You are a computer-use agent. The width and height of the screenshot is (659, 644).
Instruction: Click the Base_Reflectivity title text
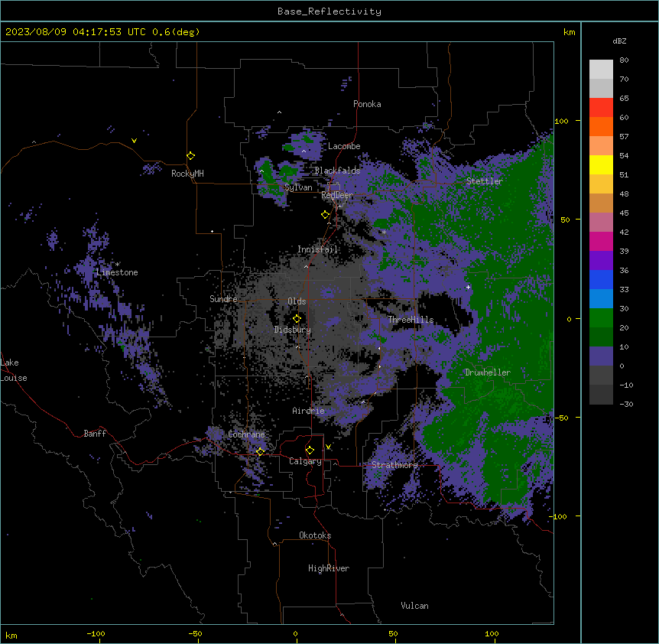329,11
